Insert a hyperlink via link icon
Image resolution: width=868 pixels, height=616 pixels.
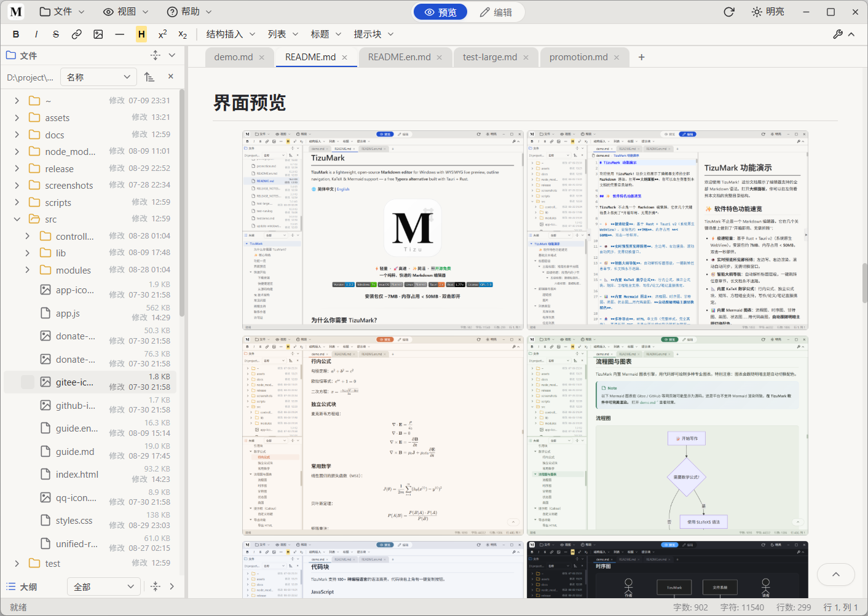(x=77, y=34)
